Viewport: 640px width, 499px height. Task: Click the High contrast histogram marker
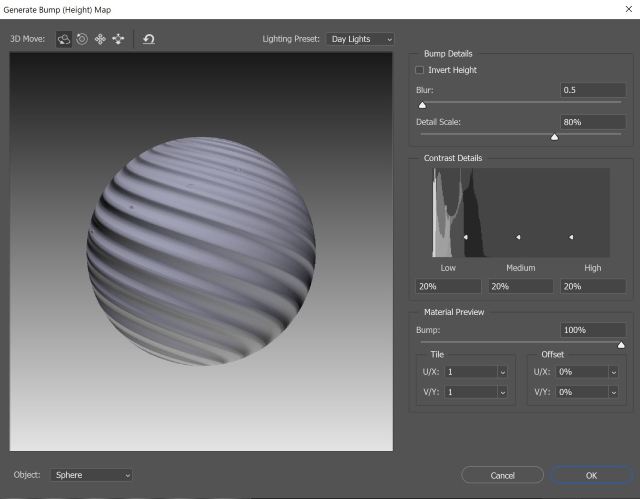(571, 237)
